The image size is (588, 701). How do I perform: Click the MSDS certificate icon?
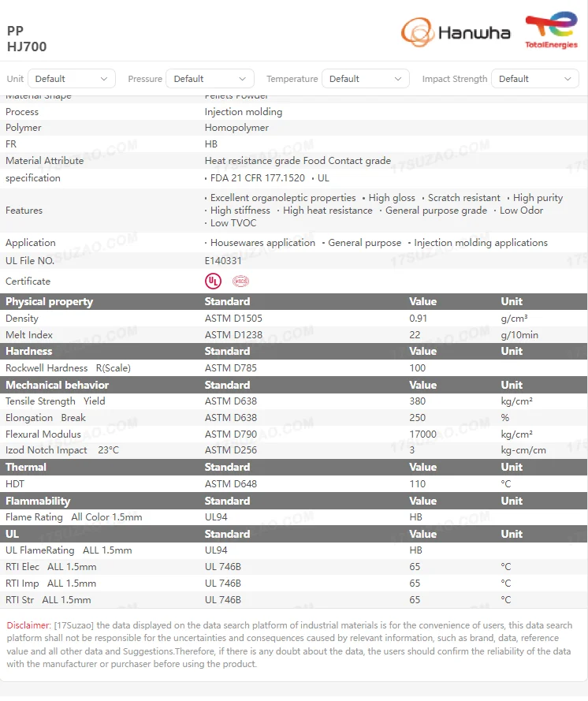click(x=240, y=281)
